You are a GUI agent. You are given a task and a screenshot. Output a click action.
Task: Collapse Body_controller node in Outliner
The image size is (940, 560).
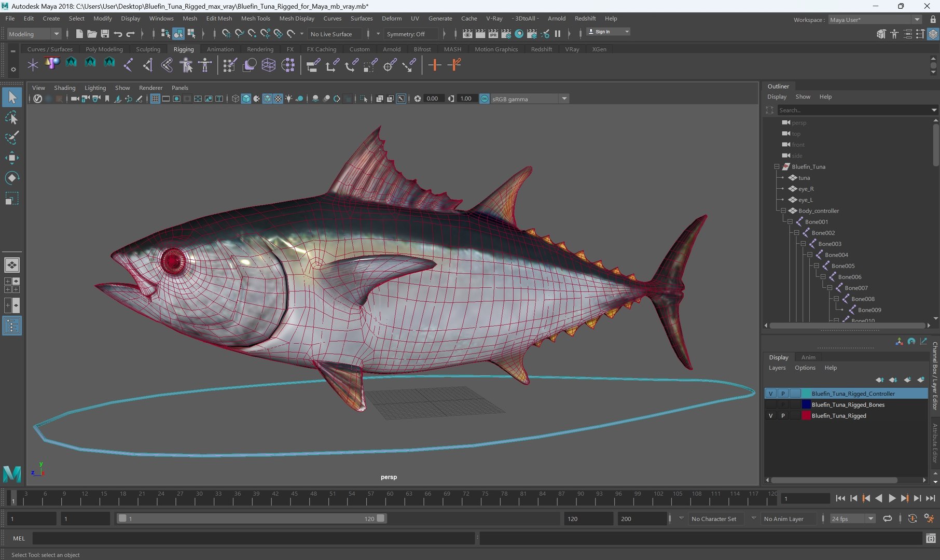783,211
